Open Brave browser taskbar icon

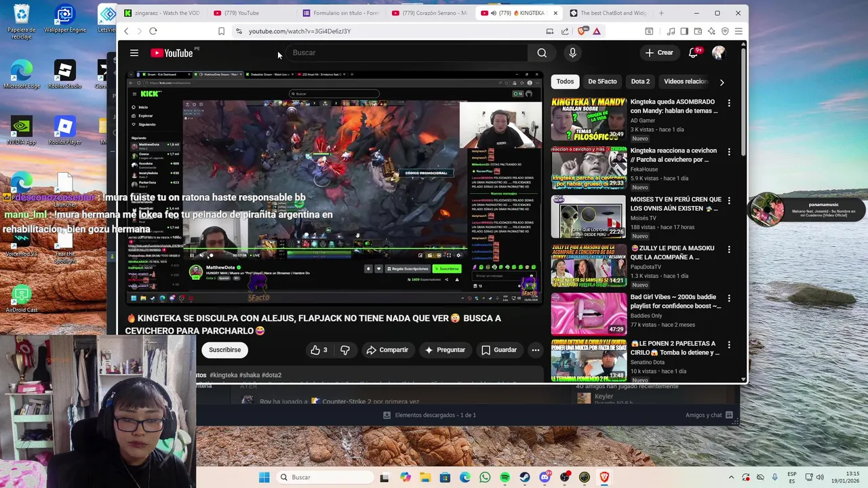604,477
